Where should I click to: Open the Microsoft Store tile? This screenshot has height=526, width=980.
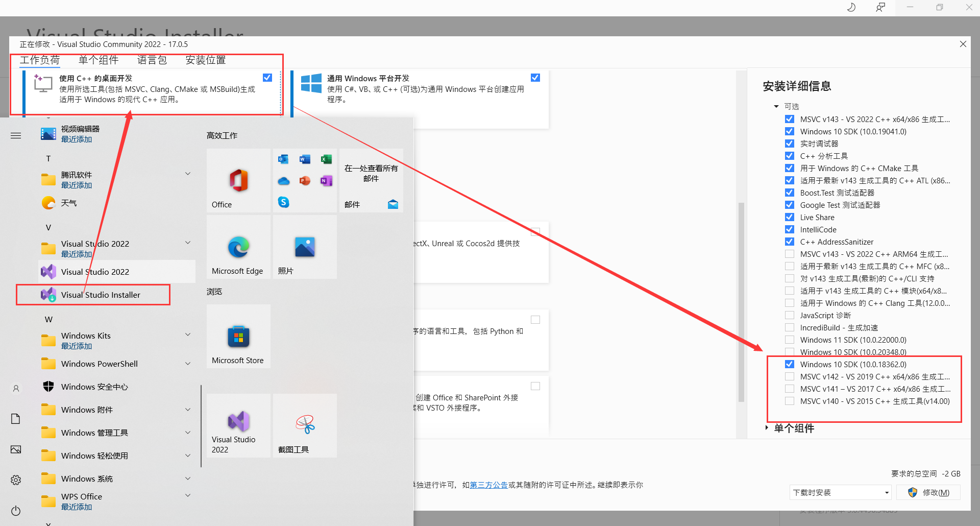tap(238, 336)
